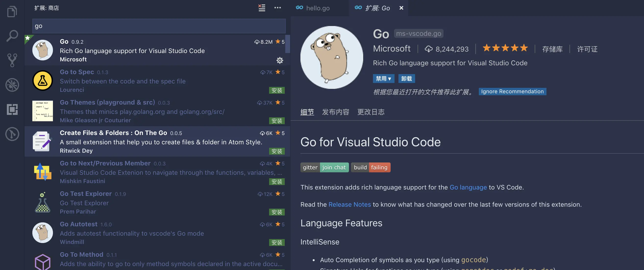
Task: Click the five-star rating of Go extension
Action: pyautogui.click(x=505, y=48)
